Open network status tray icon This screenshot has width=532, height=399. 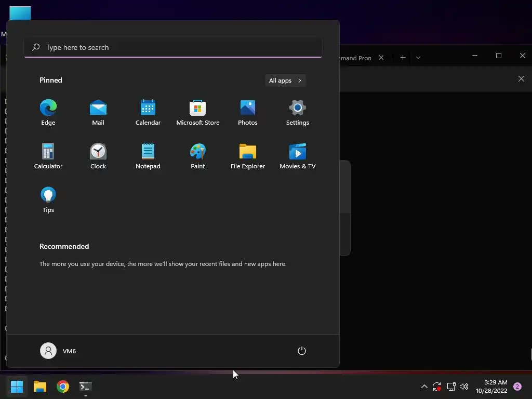(451, 387)
